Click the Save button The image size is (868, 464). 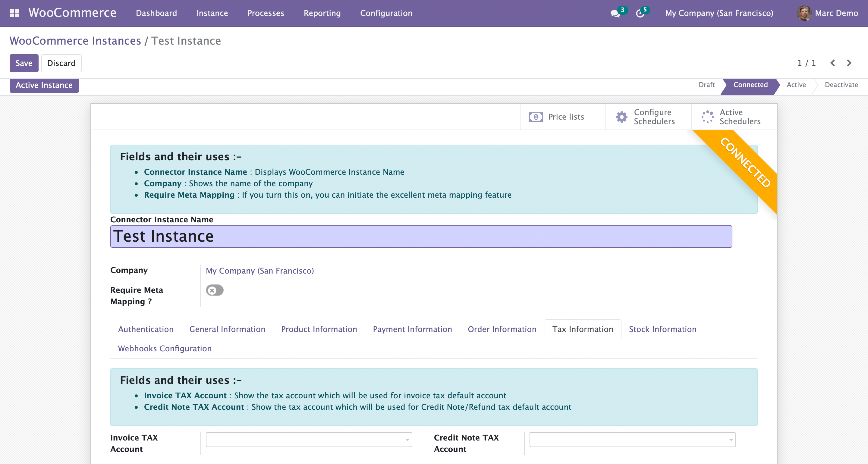click(x=24, y=63)
